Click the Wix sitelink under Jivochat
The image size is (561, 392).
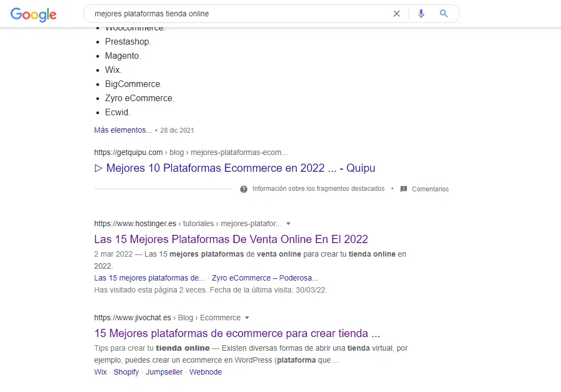tap(100, 372)
